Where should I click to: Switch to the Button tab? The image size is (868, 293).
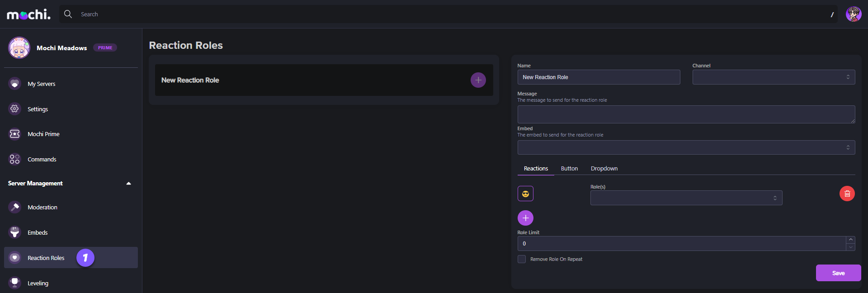pos(569,169)
